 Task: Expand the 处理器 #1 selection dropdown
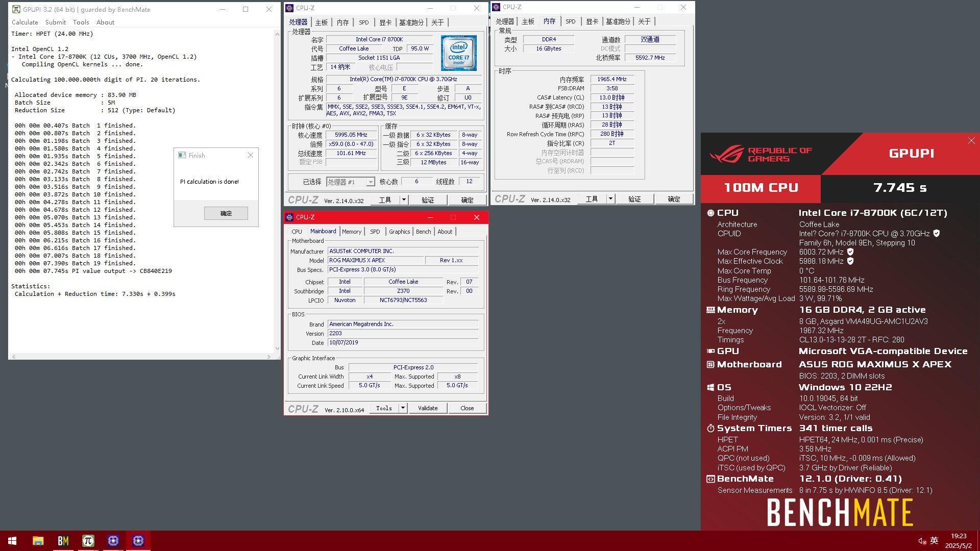point(371,182)
